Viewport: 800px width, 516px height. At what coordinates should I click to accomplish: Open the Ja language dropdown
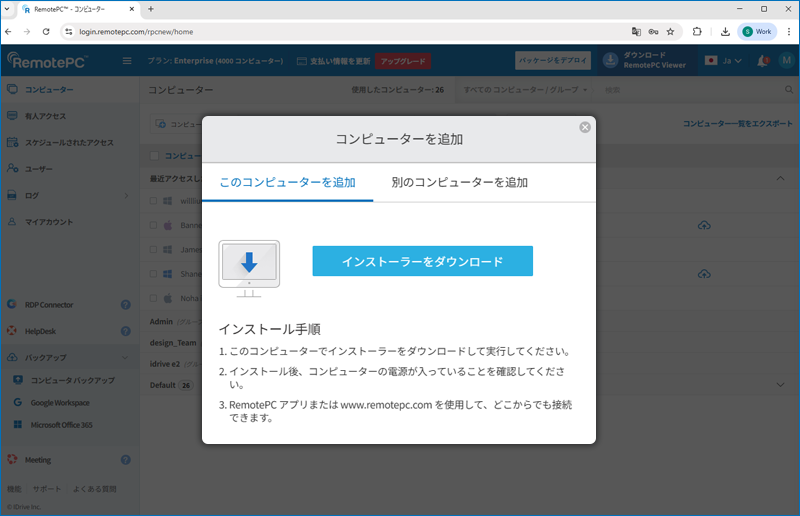point(723,60)
